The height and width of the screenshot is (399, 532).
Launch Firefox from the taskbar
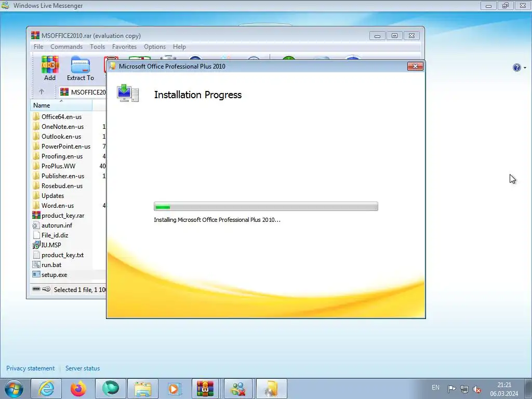pos(78,389)
